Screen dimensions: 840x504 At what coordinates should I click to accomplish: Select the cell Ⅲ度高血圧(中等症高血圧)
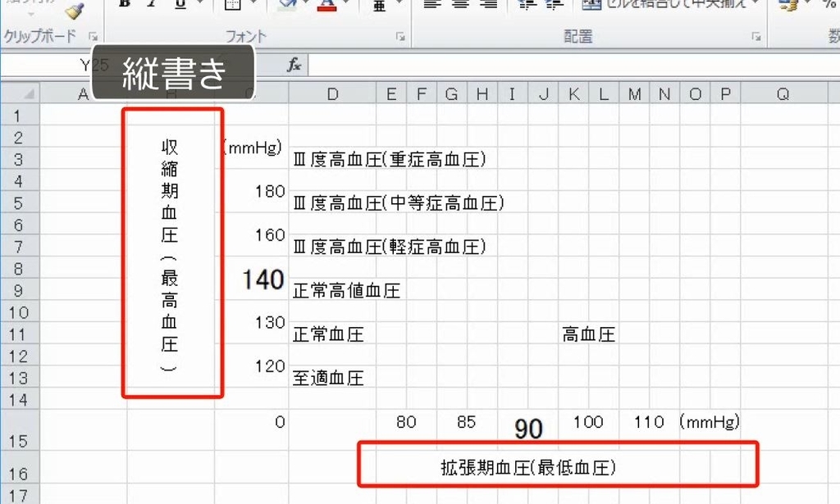(x=398, y=202)
